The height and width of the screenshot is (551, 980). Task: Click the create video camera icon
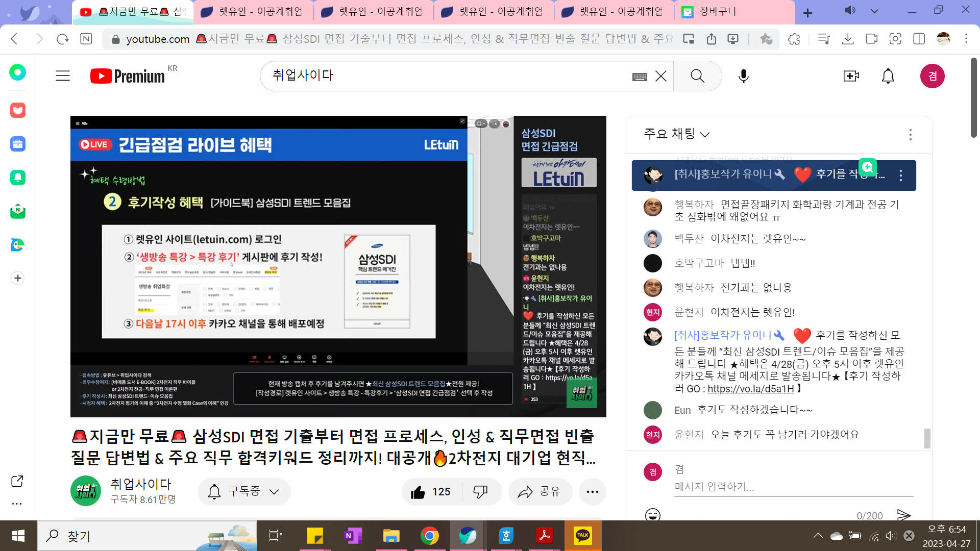point(851,76)
